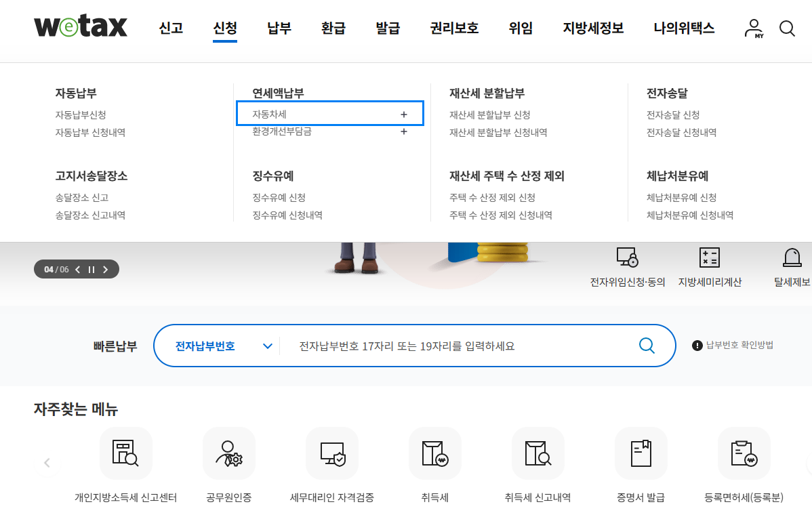Open 증명서 발급 from frequent menus
The width and height of the screenshot is (812, 517).
(641, 453)
